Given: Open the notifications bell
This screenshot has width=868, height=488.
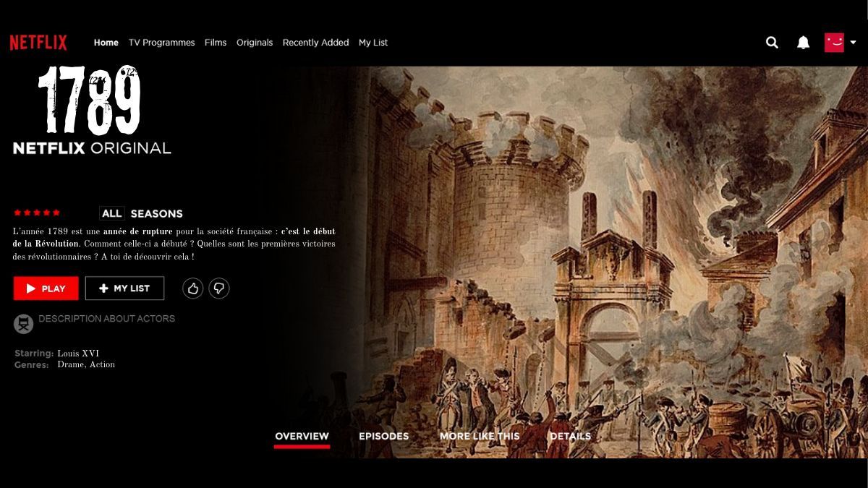Looking at the screenshot, I should tap(803, 43).
